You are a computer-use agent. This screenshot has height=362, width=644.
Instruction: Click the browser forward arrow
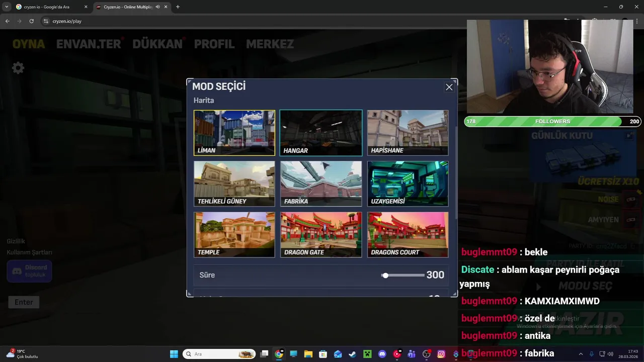tap(19, 21)
